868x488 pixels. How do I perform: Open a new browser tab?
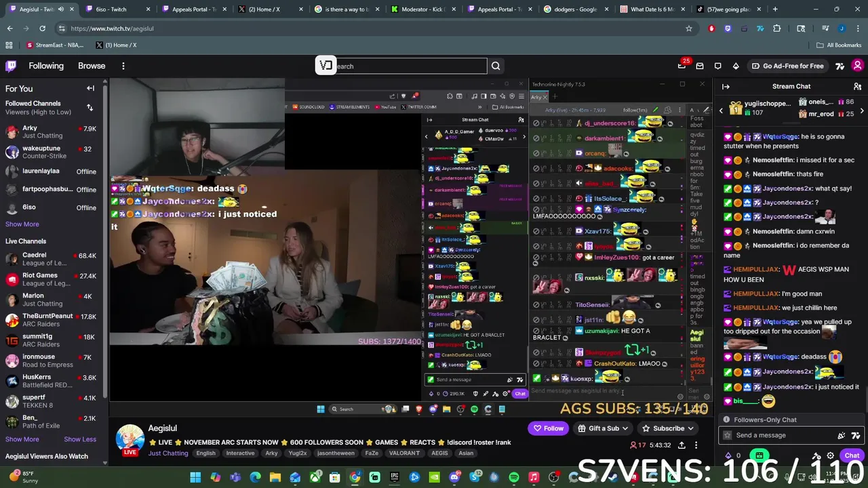pos(775,9)
